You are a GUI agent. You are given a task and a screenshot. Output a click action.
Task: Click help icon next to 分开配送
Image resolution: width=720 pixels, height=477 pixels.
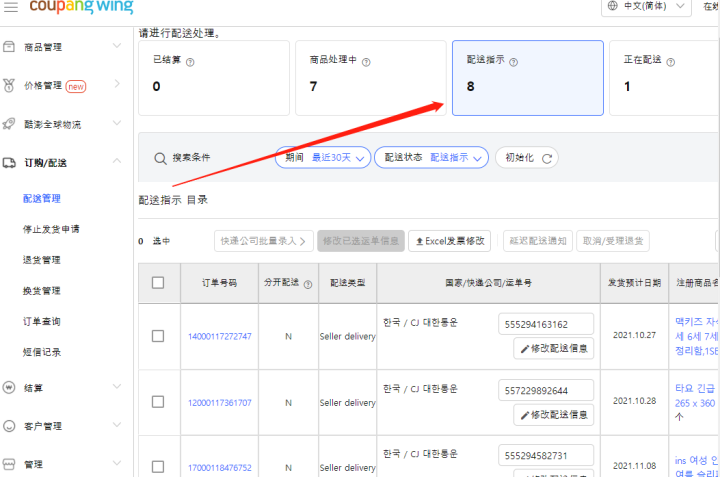click(x=308, y=285)
